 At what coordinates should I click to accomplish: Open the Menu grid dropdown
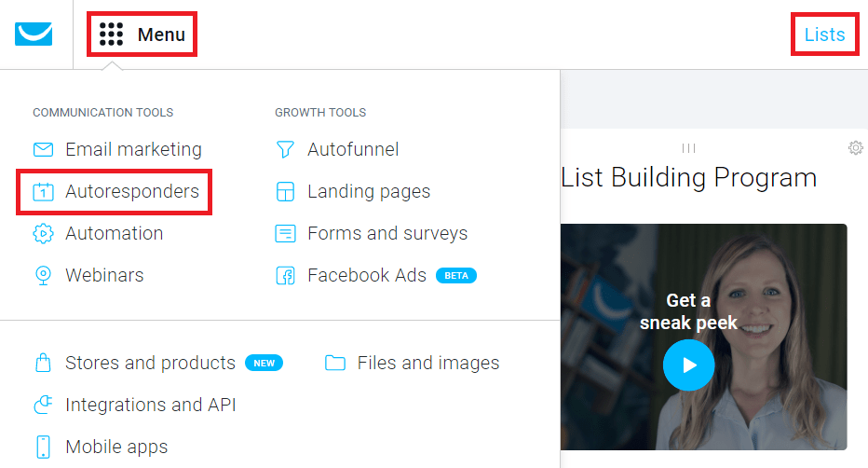(142, 35)
